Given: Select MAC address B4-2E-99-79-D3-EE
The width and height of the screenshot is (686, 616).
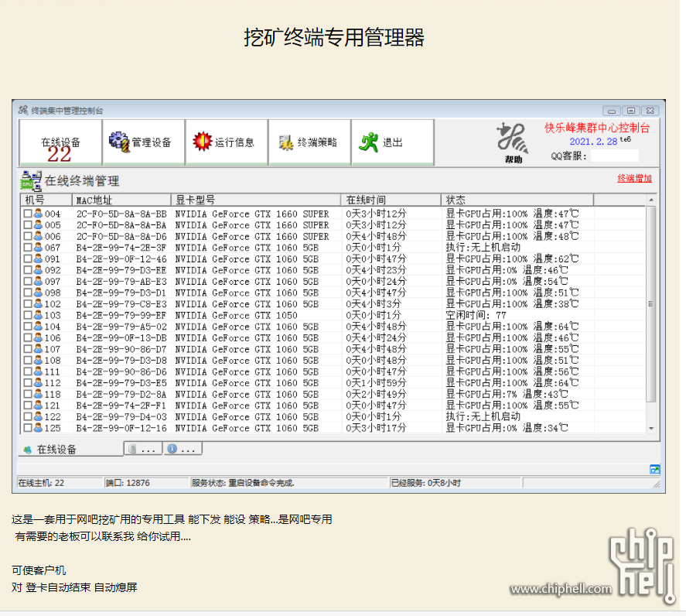Looking at the screenshot, I should [121, 271].
